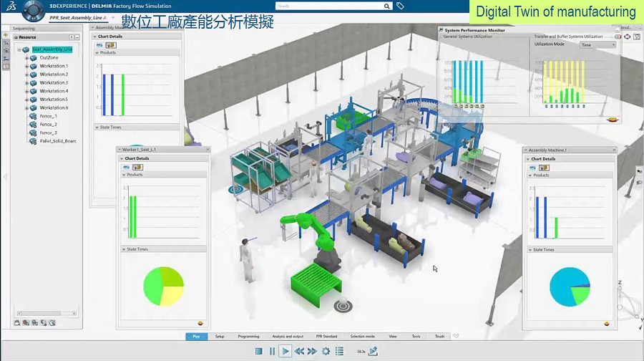The width and height of the screenshot is (644, 361).
Task: Select Pallet_Solid_Board in the resource tree
Action: (57, 141)
